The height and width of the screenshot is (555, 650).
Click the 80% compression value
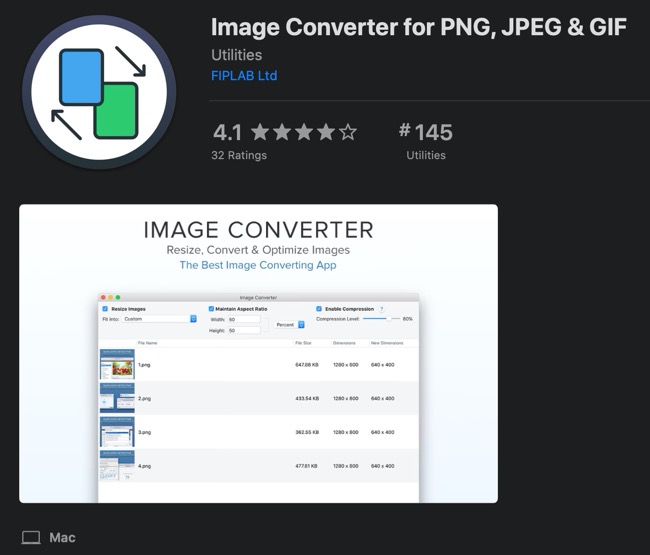coord(407,319)
